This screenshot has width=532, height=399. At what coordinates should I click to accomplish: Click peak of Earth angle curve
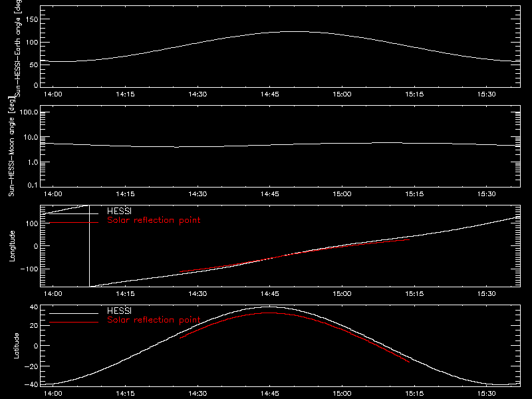click(294, 31)
